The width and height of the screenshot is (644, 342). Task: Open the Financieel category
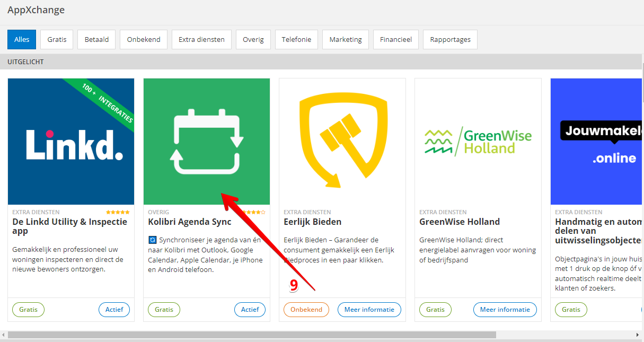pyautogui.click(x=396, y=39)
